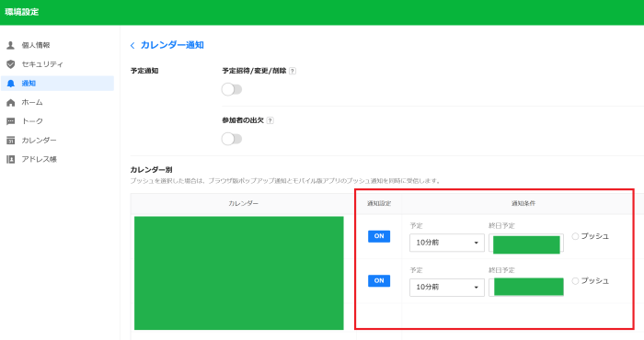
Task: Select プッシュ radio in the first row
Action: click(575, 236)
